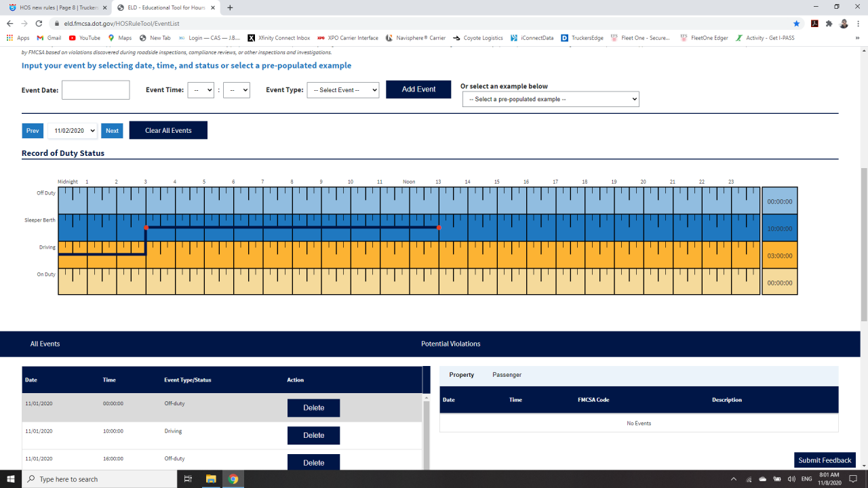
Task: Click the browser address bar URL
Action: (x=122, y=23)
